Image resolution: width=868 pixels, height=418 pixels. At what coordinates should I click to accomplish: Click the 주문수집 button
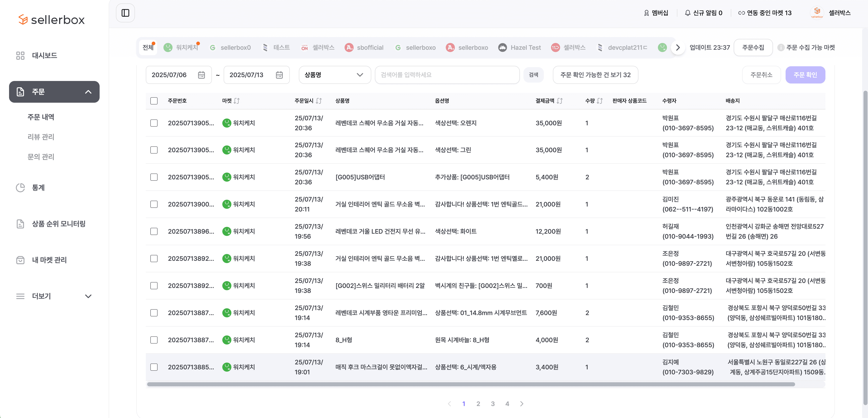point(753,47)
